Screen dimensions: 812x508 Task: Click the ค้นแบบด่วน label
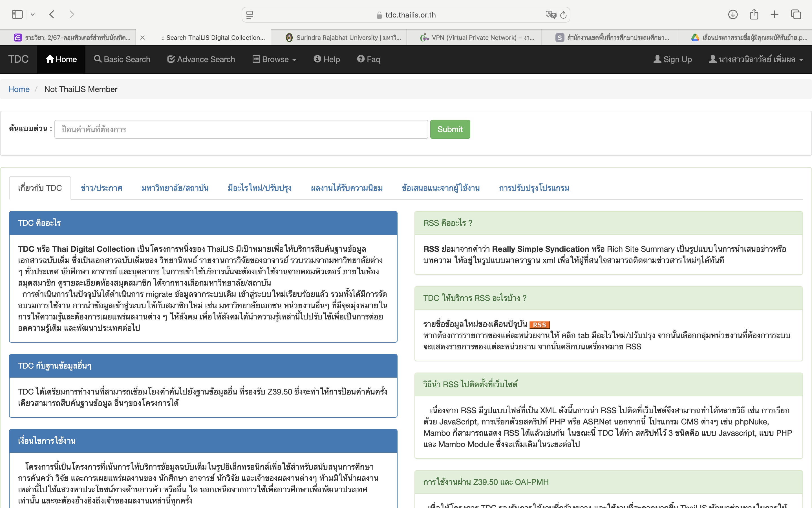click(30, 129)
